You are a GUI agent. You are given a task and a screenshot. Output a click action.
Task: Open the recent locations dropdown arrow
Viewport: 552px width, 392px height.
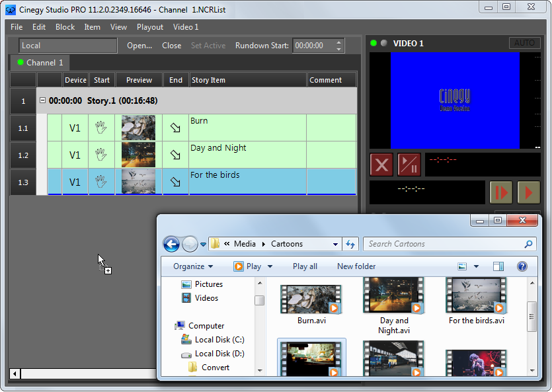203,244
